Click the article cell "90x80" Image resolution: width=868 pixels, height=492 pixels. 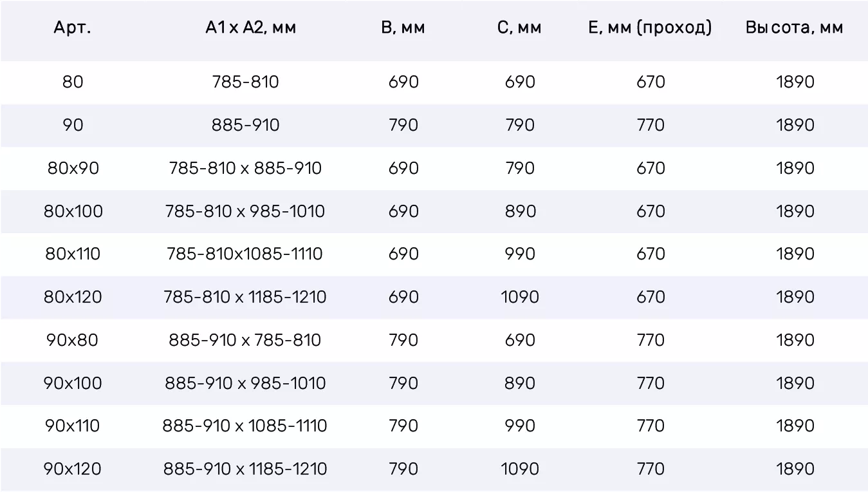click(73, 340)
